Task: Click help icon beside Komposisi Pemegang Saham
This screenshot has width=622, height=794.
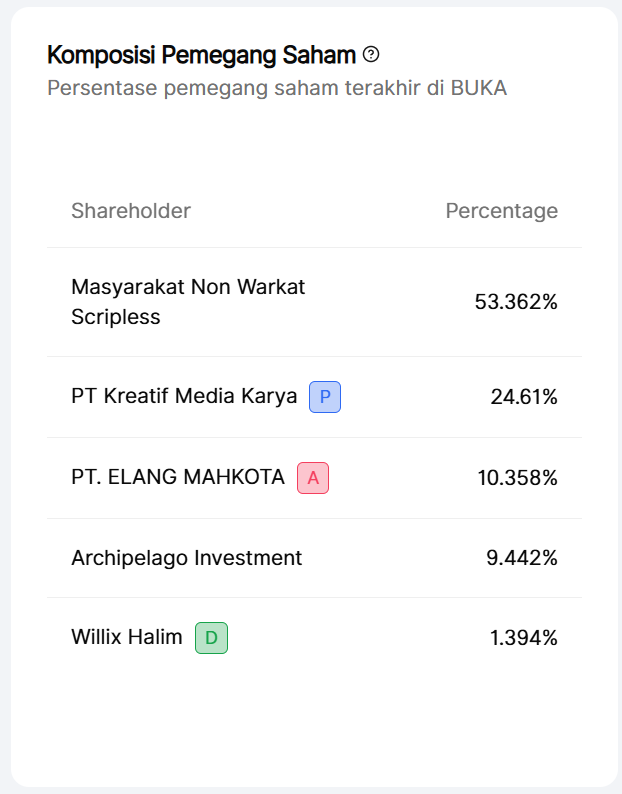Action: pos(371,54)
